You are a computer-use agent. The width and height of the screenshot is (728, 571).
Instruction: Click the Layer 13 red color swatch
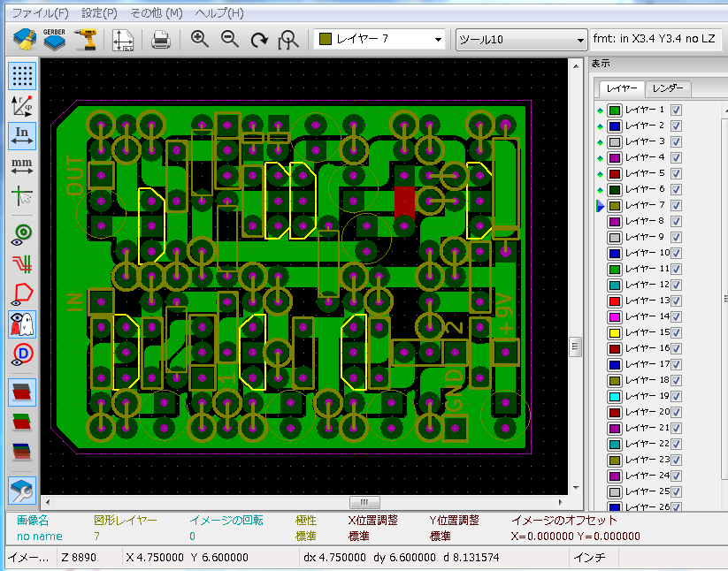pos(615,301)
